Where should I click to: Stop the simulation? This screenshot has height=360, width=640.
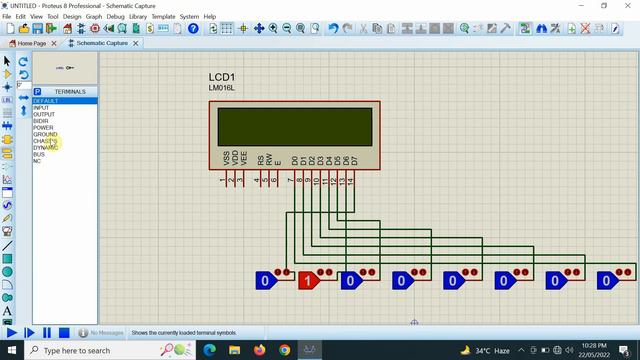(64, 333)
